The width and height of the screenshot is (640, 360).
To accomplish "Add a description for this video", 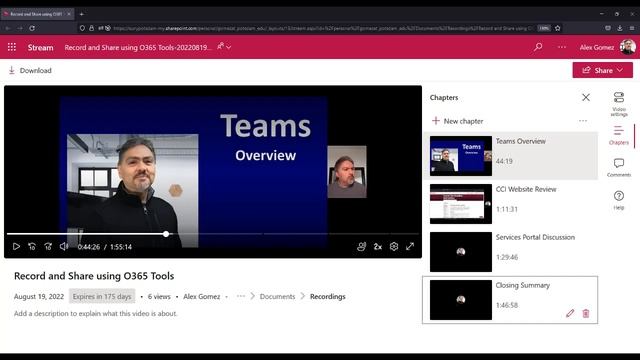I will click(x=96, y=313).
